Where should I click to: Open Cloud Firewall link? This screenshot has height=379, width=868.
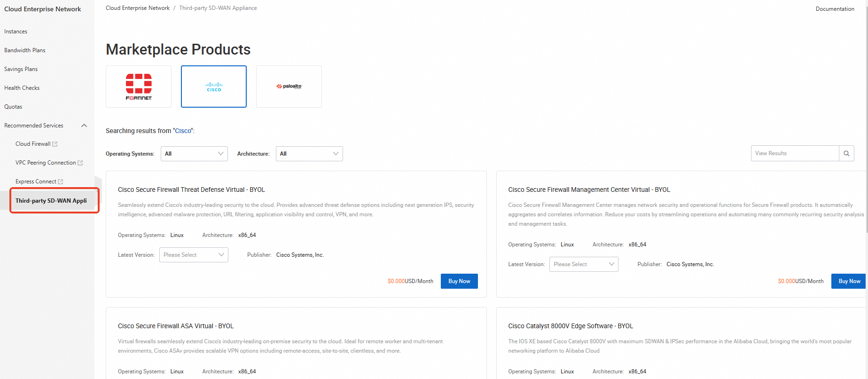tap(33, 144)
